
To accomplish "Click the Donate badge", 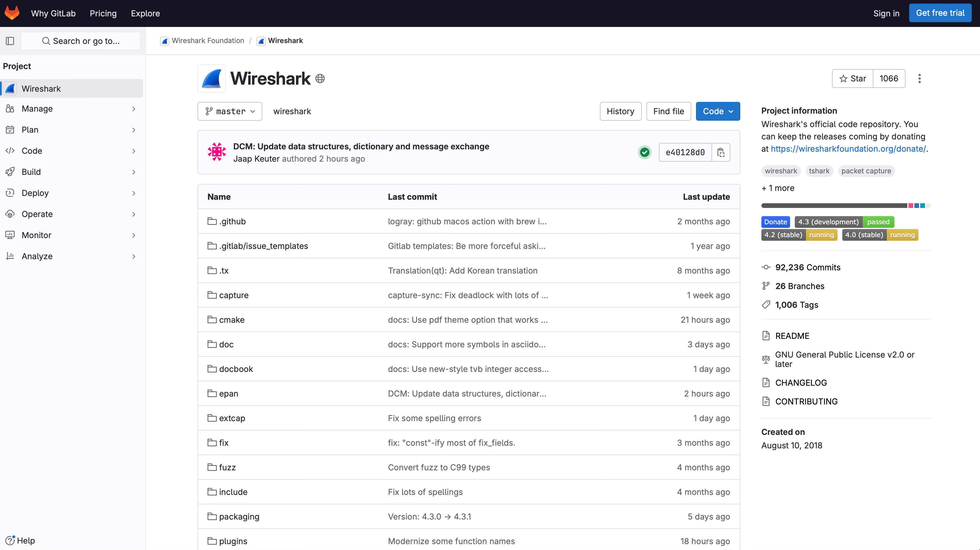I will (x=775, y=222).
